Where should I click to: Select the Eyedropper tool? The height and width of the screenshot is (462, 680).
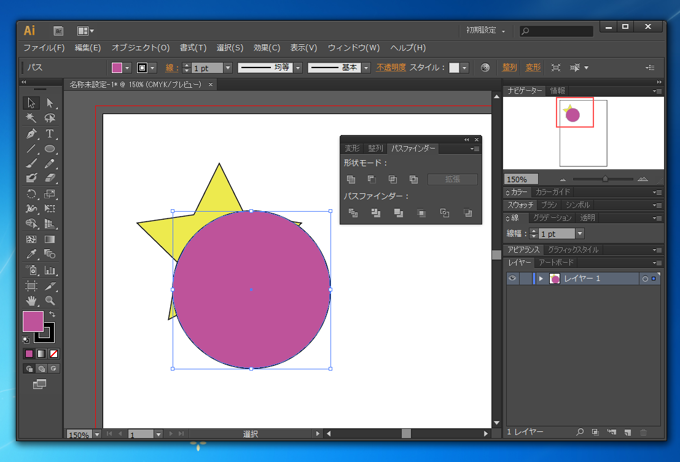[x=31, y=254]
